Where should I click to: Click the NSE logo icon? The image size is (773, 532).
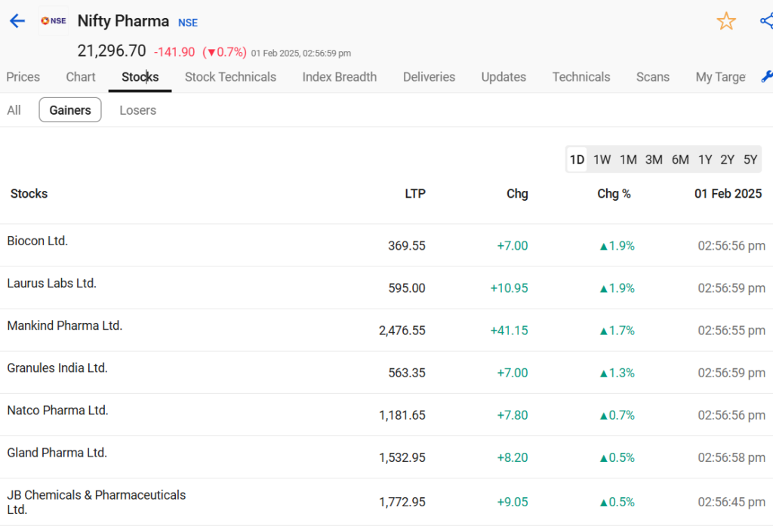point(54,20)
